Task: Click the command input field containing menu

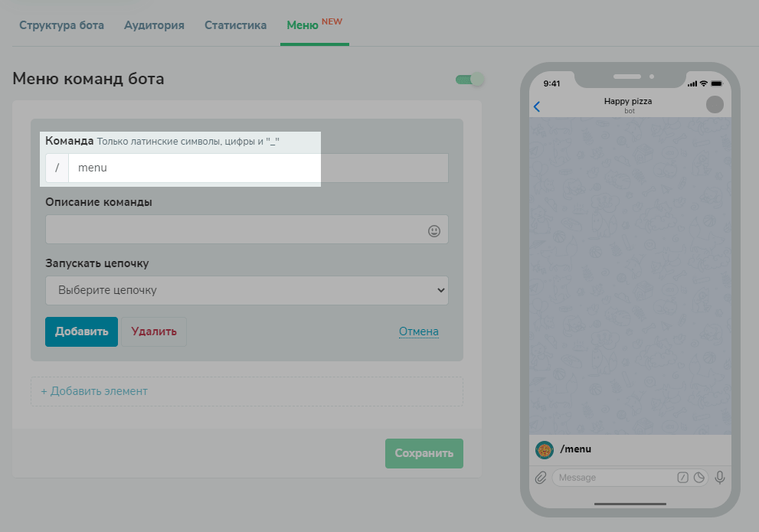Action: pyautogui.click(x=258, y=168)
